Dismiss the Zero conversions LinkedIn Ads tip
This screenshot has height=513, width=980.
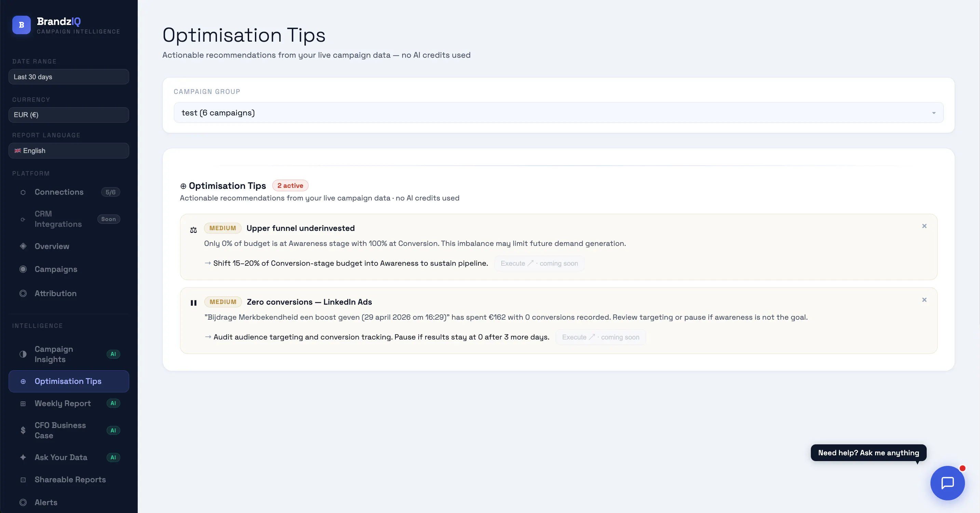click(x=924, y=300)
